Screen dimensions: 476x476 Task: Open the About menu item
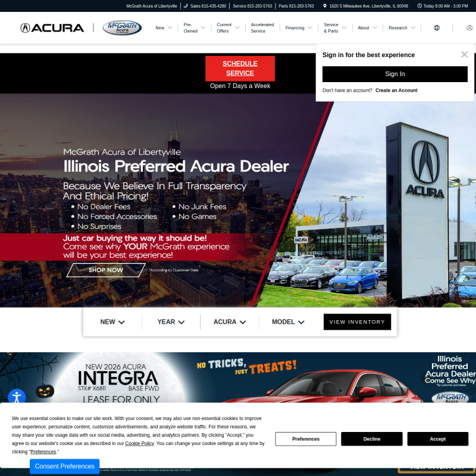[x=364, y=27]
